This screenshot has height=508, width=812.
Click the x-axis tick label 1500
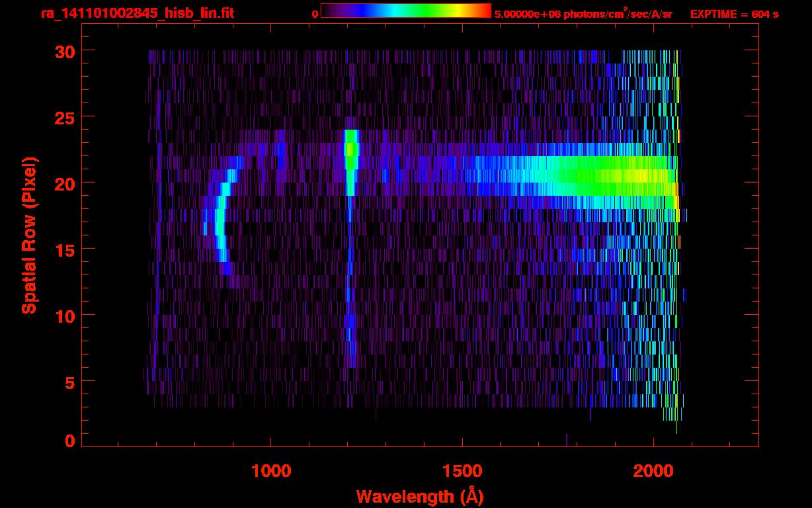coord(462,471)
